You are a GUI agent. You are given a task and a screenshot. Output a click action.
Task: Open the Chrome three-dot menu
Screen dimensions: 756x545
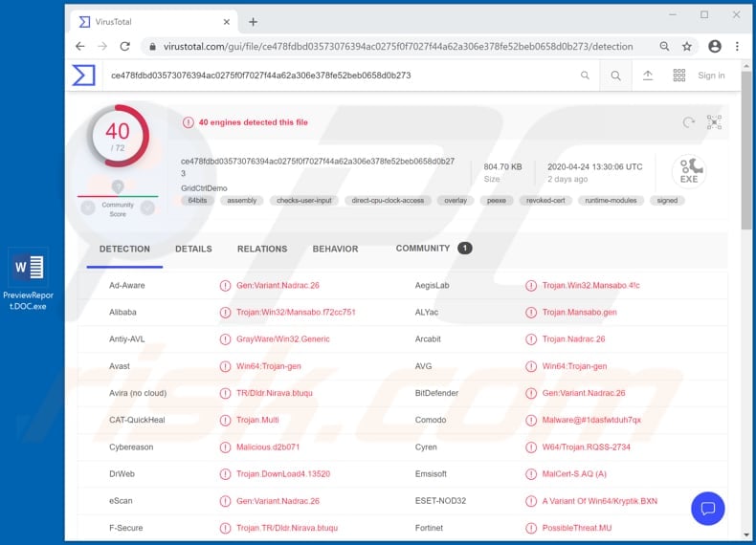737,46
